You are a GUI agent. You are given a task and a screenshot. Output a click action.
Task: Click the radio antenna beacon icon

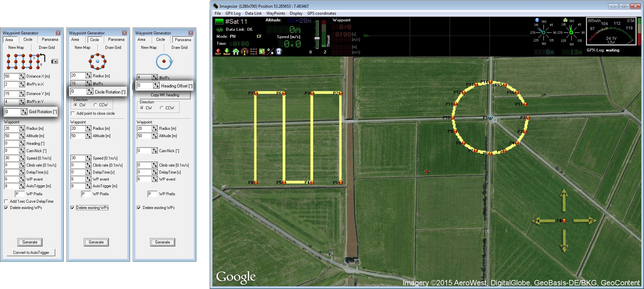(x=244, y=52)
